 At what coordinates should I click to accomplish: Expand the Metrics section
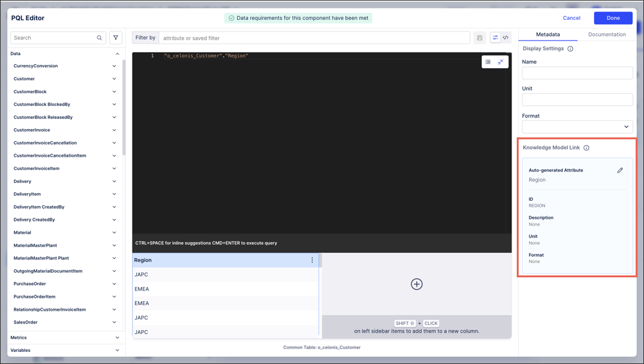pyautogui.click(x=117, y=338)
